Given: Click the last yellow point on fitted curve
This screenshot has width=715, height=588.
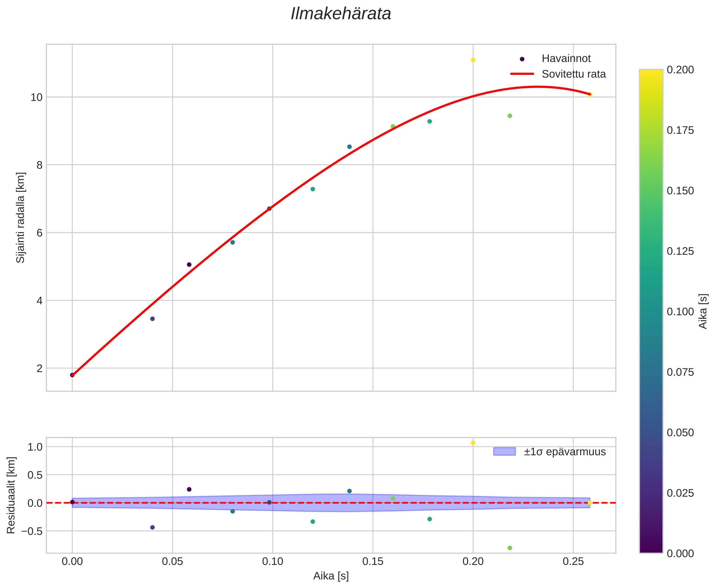Looking at the screenshot, I should (590, 94).
